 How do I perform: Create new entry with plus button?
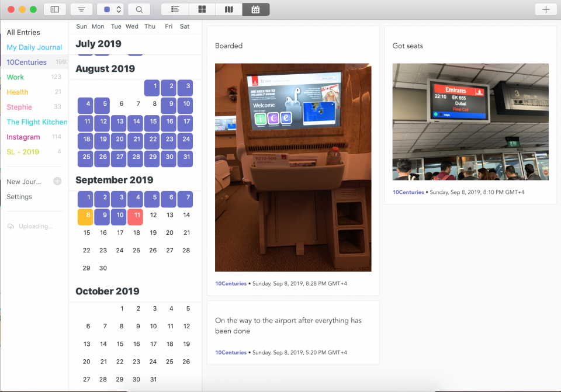545,9
